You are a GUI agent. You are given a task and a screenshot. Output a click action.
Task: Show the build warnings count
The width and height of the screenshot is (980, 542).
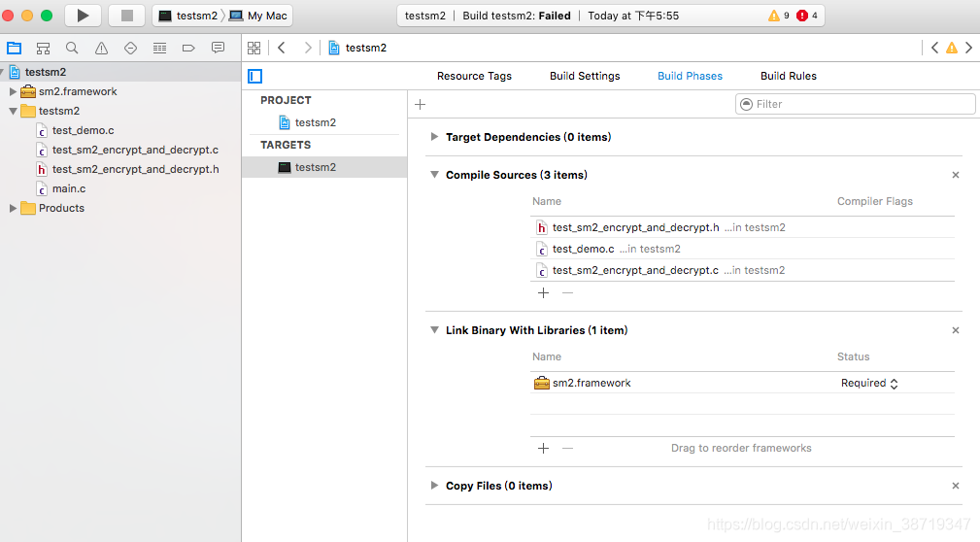pyautogui.click(x=779, y=16)
